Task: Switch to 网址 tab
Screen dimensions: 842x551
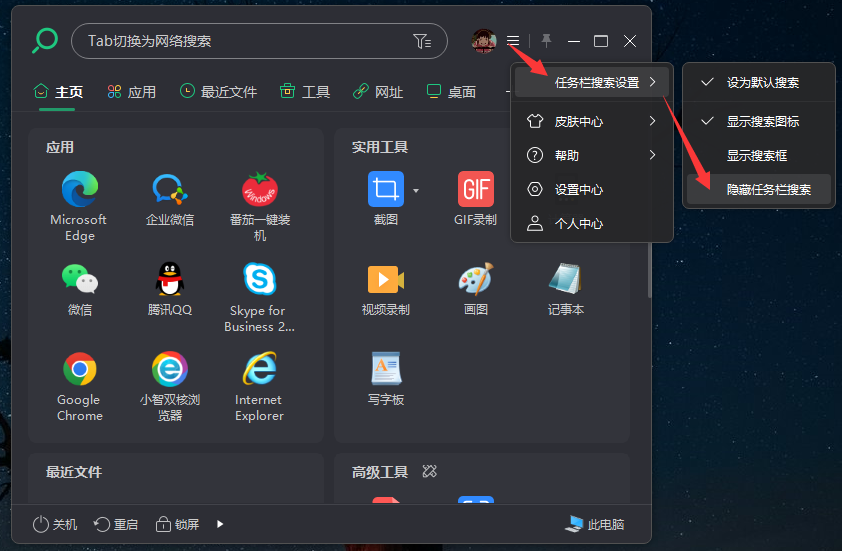Action: (378, 92)
